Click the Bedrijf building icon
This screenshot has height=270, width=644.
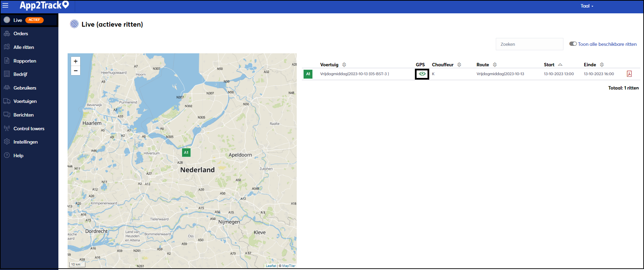(x=7, y=74)
